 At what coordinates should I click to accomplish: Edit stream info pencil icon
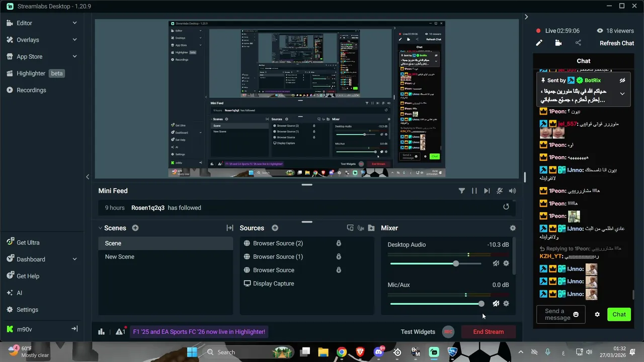[x=539, y=43]
